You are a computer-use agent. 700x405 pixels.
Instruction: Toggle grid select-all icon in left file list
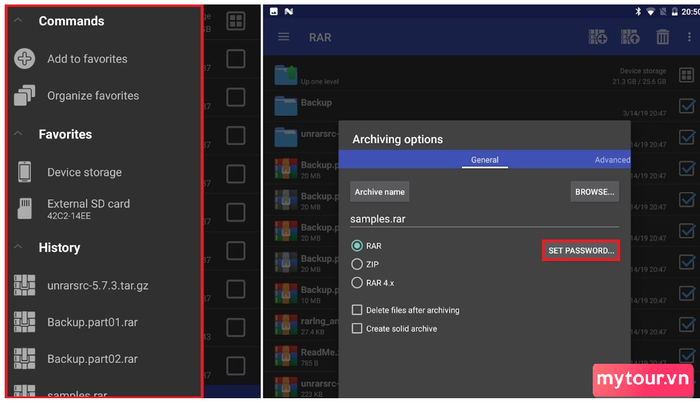tap(236, 21)
